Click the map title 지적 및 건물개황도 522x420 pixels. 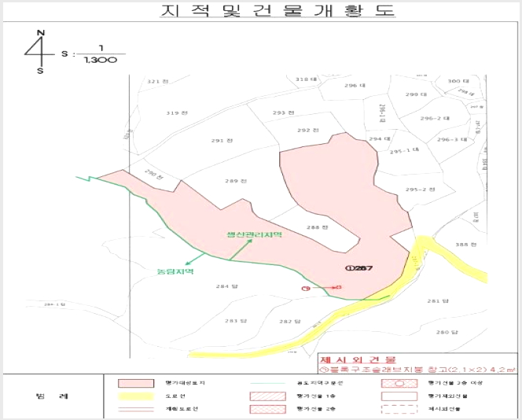pyautogui.click(x=278, y=11)
